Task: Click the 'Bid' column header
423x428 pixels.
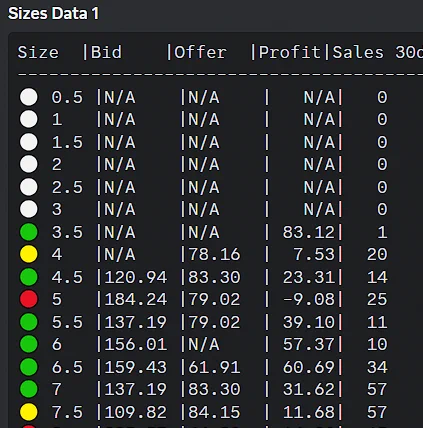Action: tap(106, 52)
